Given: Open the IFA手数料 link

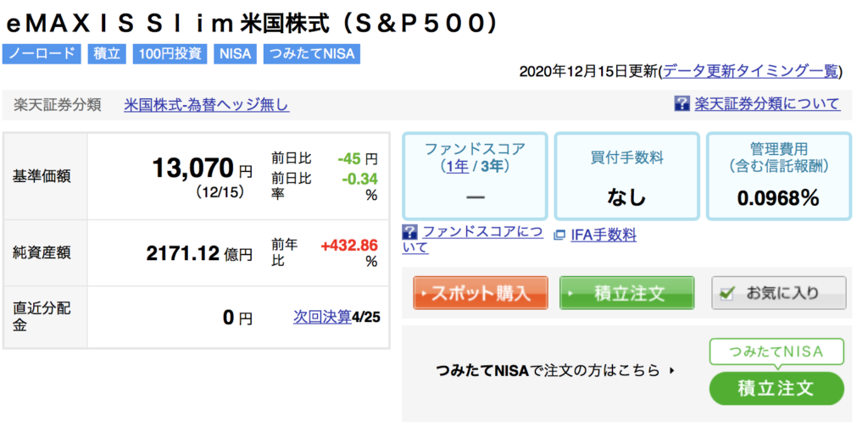Looking at the screenshot, I should 604,235.
